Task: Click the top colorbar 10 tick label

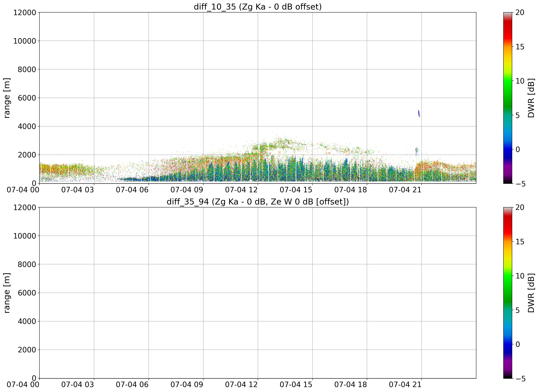Action: (520, 81)
